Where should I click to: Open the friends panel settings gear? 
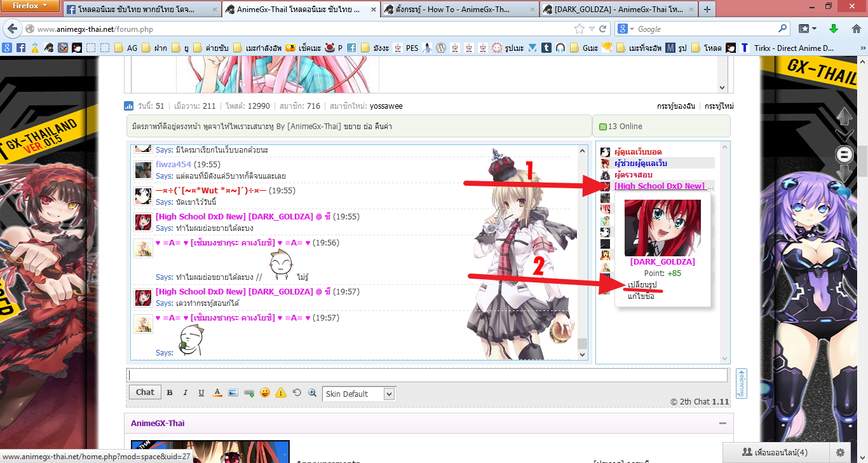pos(840,452)
